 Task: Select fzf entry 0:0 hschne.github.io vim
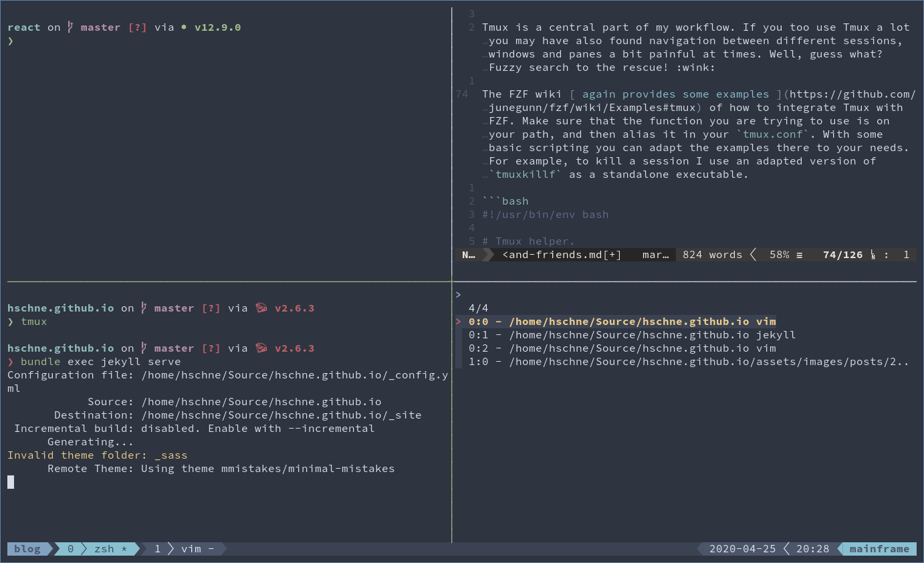[622, 322]
